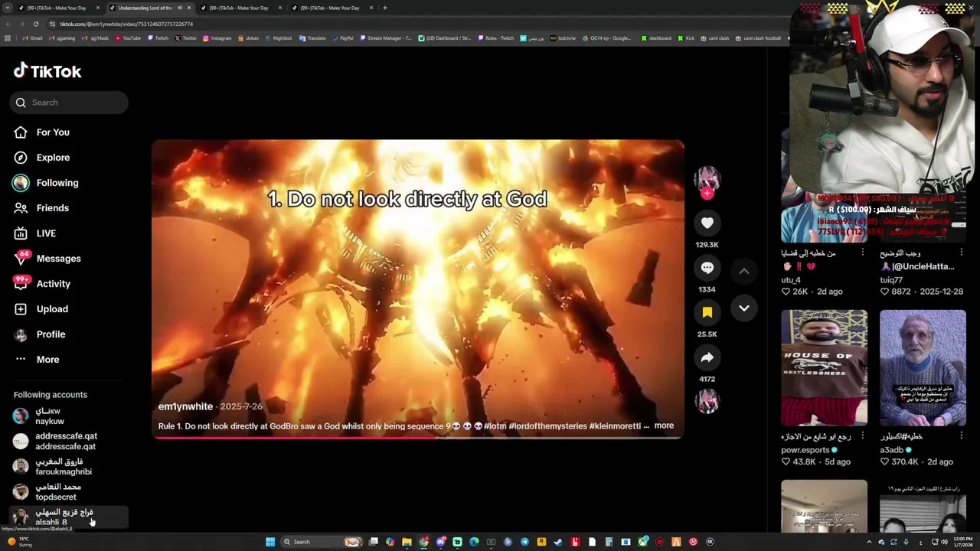The image size is (980, 551).
Task: Open File Explorer from the taskbar
Action: [x=407, y=542]
